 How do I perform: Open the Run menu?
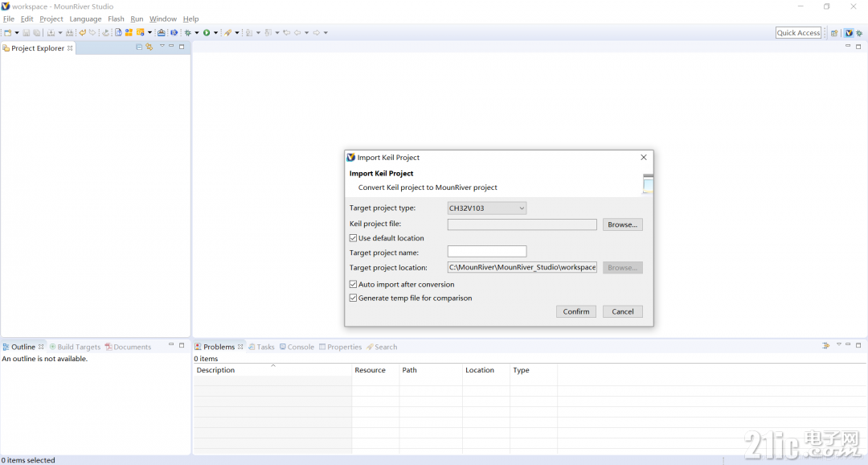(x=137, y=19)
